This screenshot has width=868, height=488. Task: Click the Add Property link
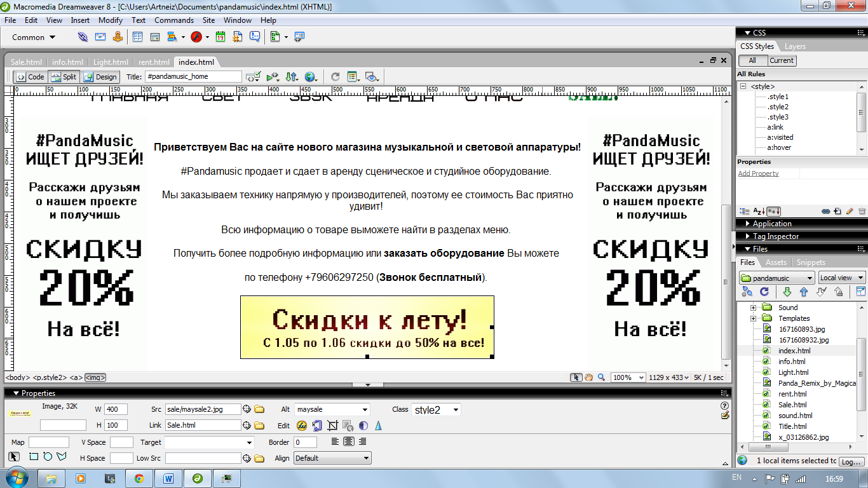(758, 173)
